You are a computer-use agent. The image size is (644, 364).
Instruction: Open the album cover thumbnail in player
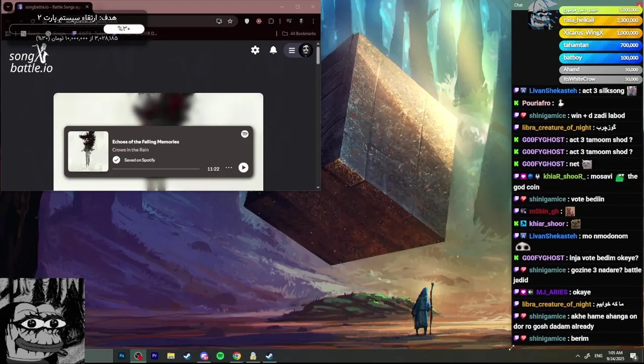tap(88, 151)
